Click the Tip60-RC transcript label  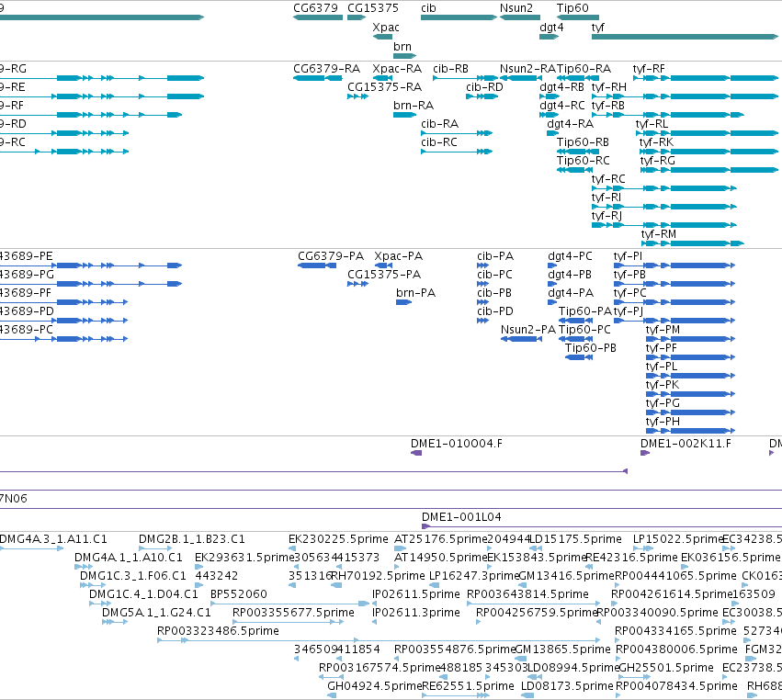click(x=584, y=161)
